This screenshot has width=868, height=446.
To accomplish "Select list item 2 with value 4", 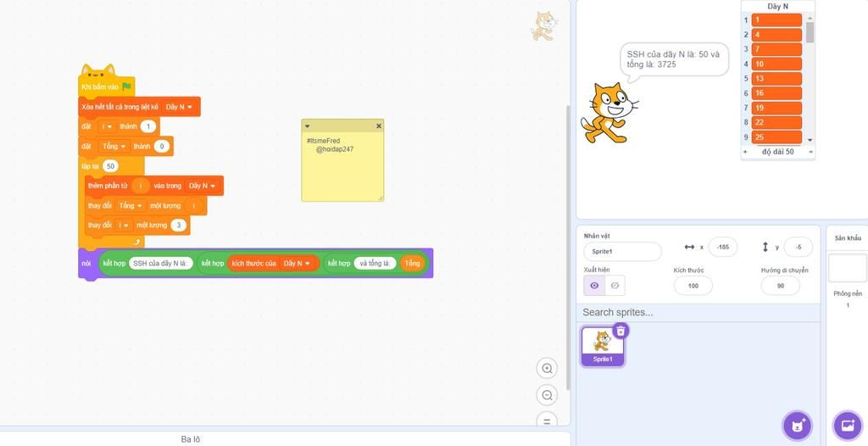I will (x=776, y=35).
